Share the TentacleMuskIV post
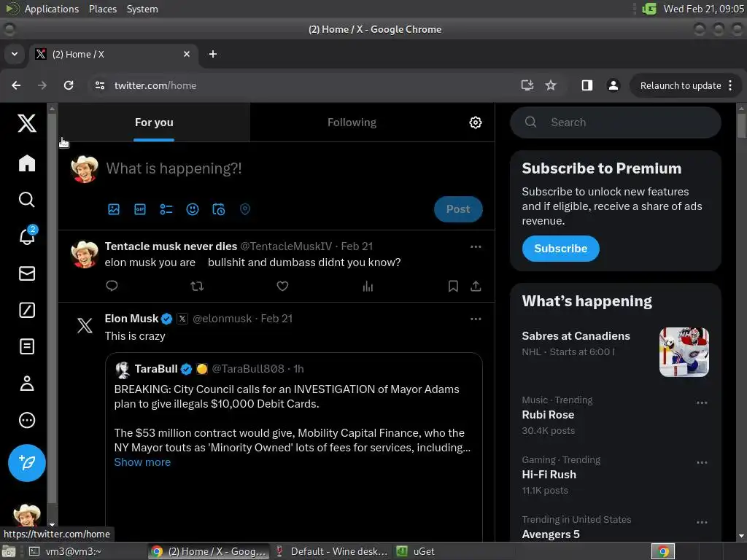The width and height of the screenshot is (747, 560). [x=476, y=286]
